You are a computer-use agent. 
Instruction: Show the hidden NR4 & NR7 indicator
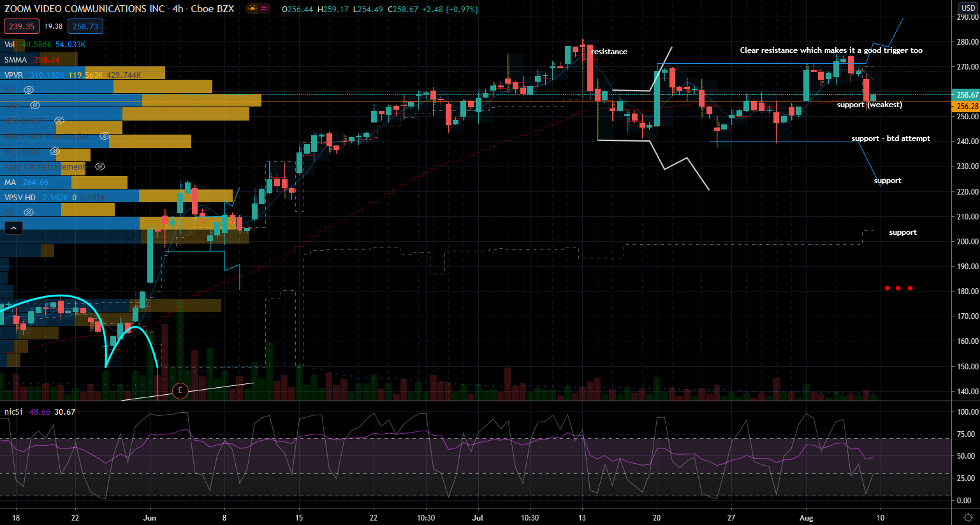tap(59, 121)
